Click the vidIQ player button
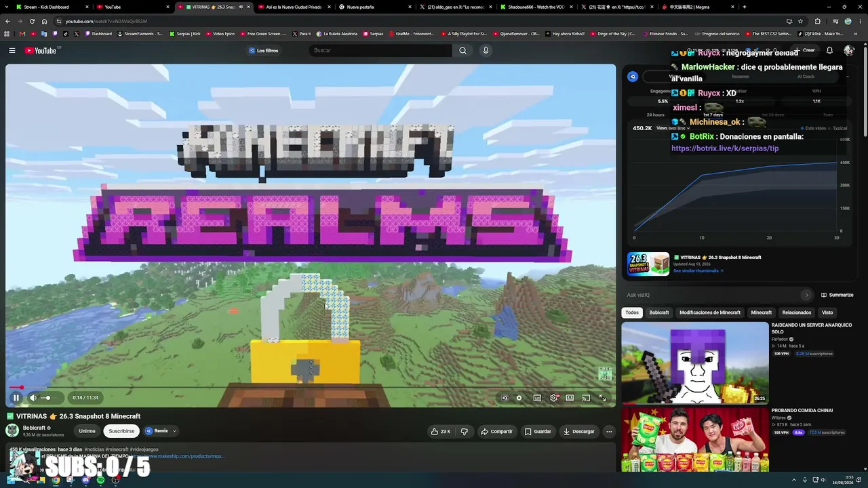868x488 pixels. click(x=505, y=398)
